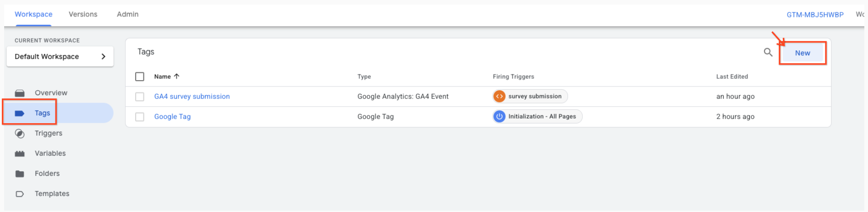
Task: Click the Overview briefcase icon
Action: [x=20, y=93]
